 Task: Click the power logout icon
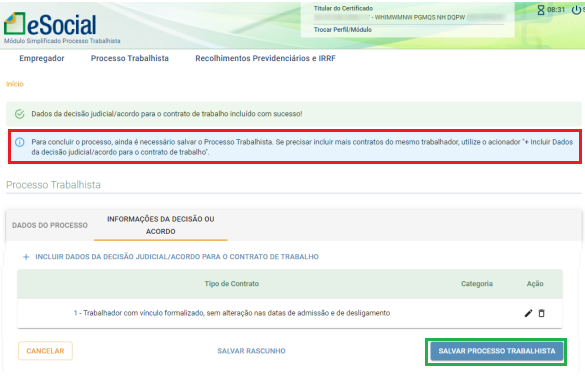tap(576, 10)
